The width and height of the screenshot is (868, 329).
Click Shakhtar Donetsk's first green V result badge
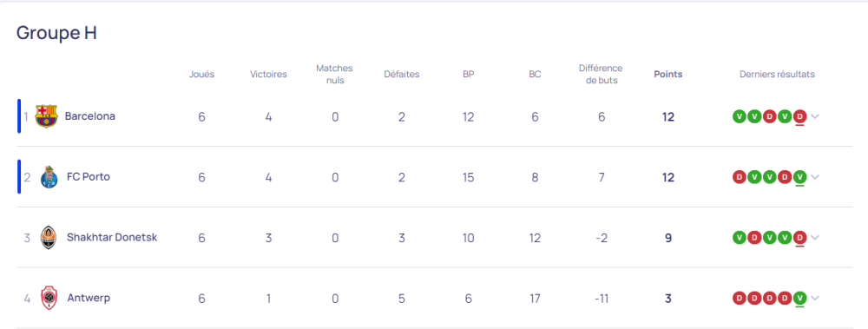739,238
